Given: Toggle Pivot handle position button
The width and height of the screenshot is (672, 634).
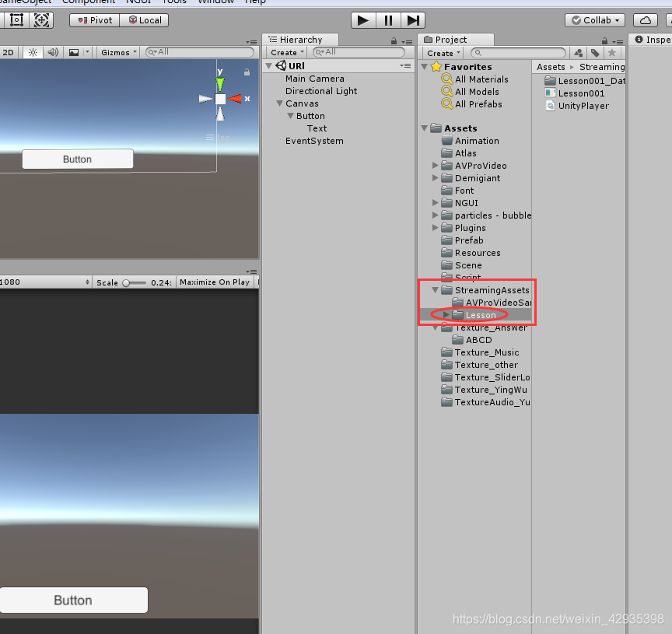Looking at the screenshot, I should [x=95, y=20].
